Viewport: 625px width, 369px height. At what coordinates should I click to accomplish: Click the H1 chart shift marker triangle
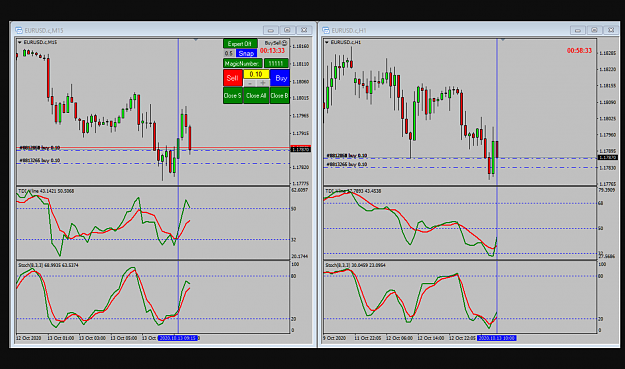[503, 40]
